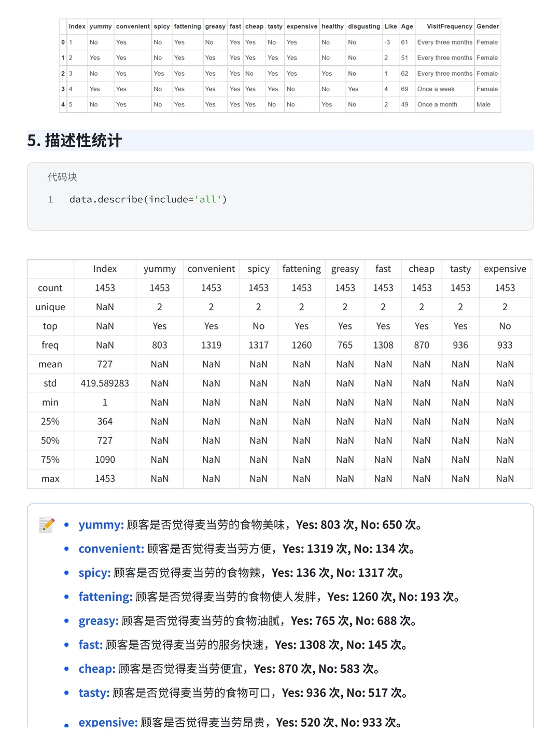Select the spicy: highlighted term

pos(94,573)
